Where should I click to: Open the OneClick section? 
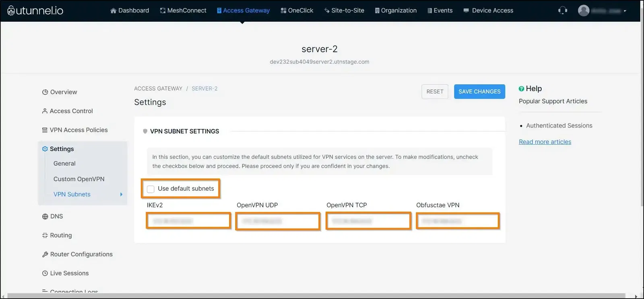click(297, 10)
